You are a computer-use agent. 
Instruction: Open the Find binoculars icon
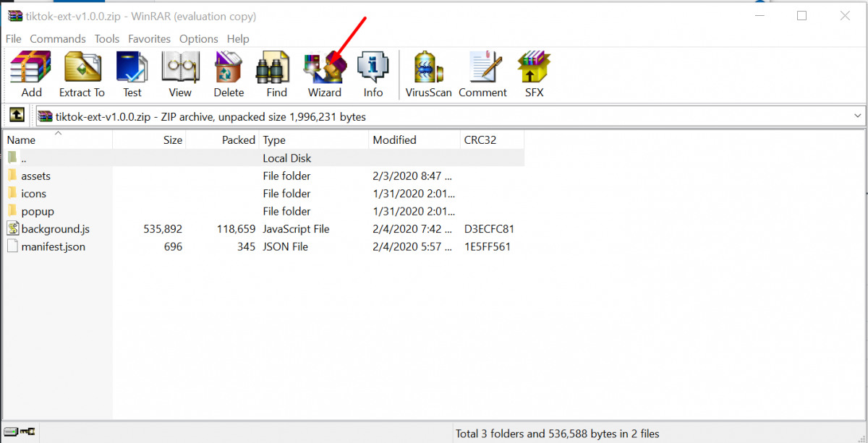pos(276,74)
